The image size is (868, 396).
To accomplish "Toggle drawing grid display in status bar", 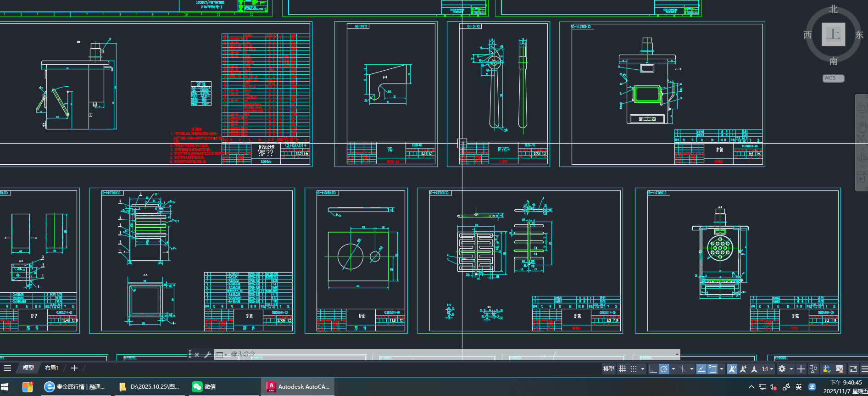I will pyautogui.click(x=622, y=369).
